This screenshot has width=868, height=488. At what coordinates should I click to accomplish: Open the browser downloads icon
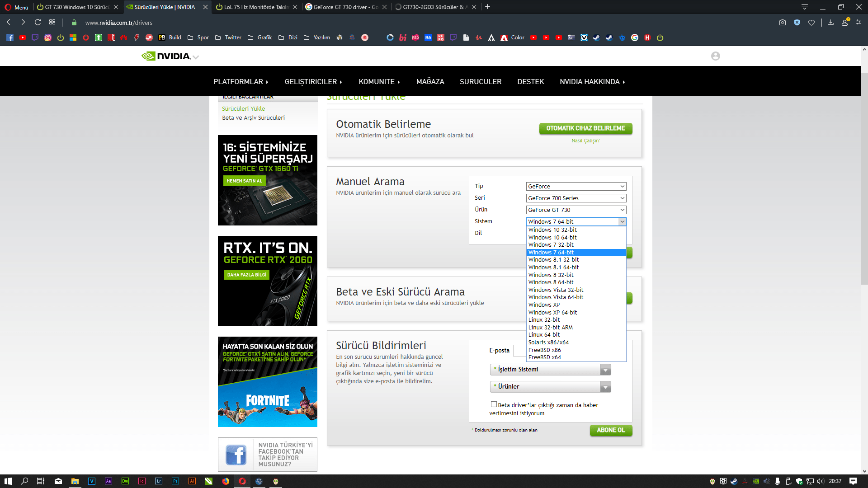coord(830,23)
